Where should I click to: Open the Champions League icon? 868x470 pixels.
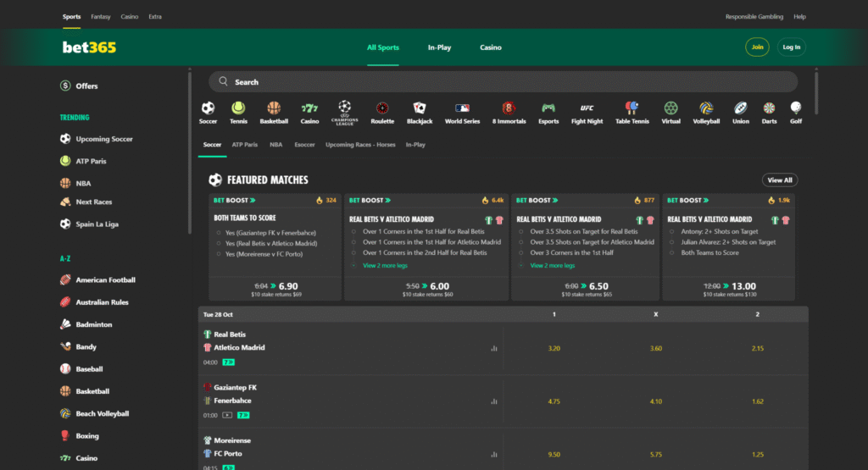(344, 108)
